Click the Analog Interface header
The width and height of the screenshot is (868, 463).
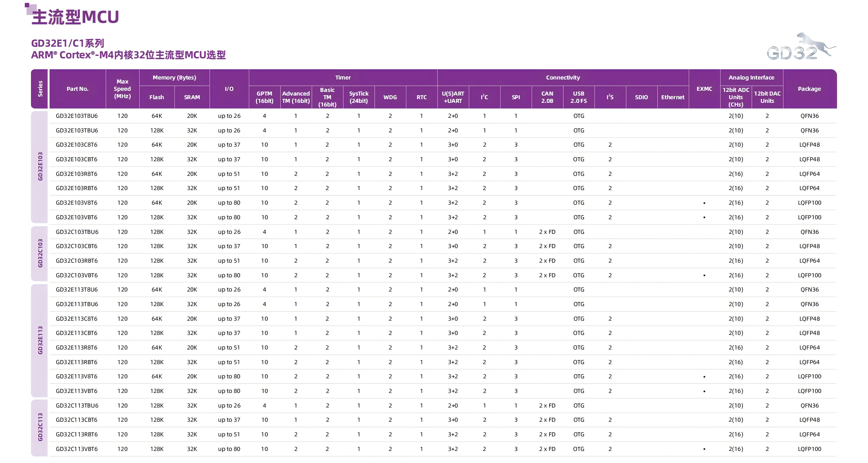click(751, 78)
